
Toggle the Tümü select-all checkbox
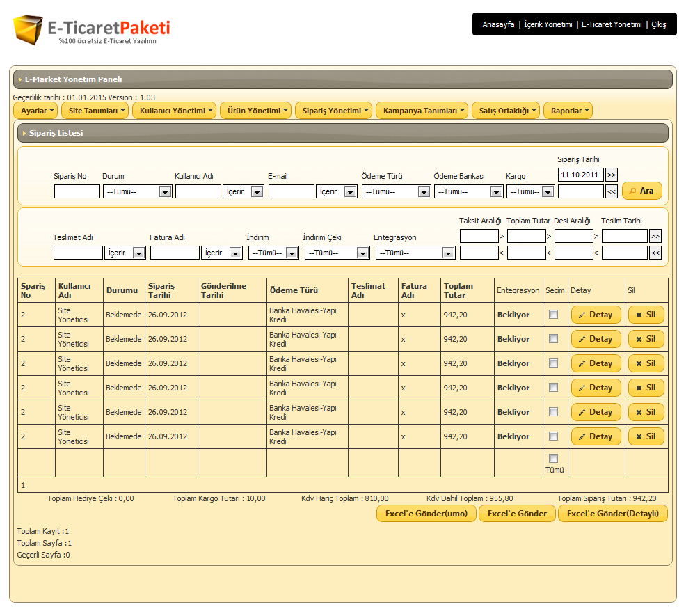(553, 458)
